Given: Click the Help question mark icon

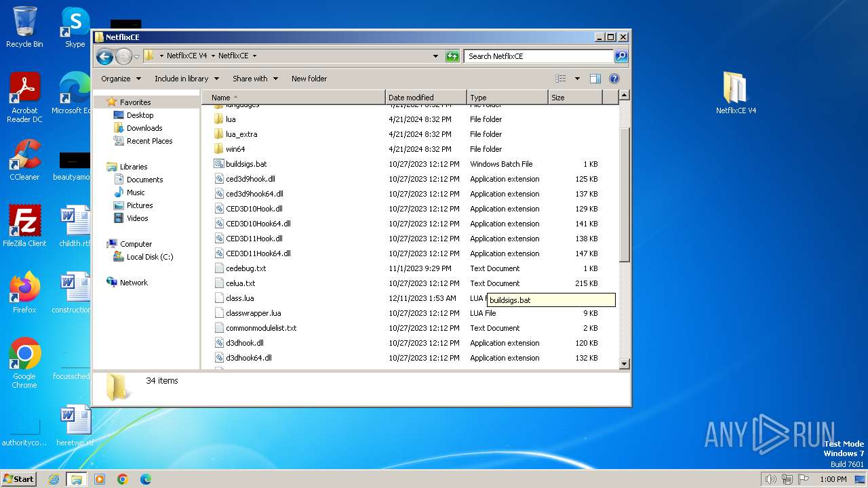Looking at the screenshot, I should [x=614, y=79].
